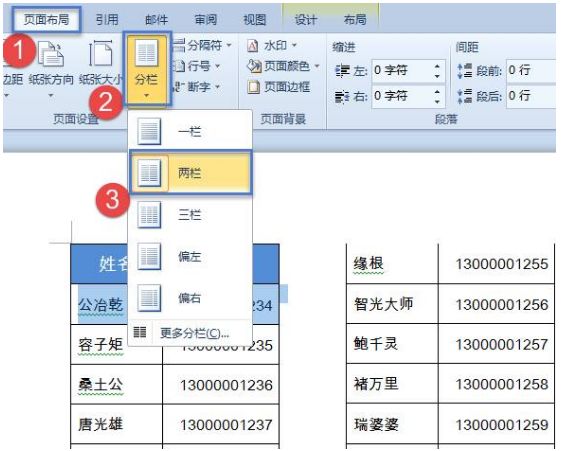This screenshot has height=451, width=565.
Task: Click the 页面颜色 page color icon
Action: pos(254,66)
